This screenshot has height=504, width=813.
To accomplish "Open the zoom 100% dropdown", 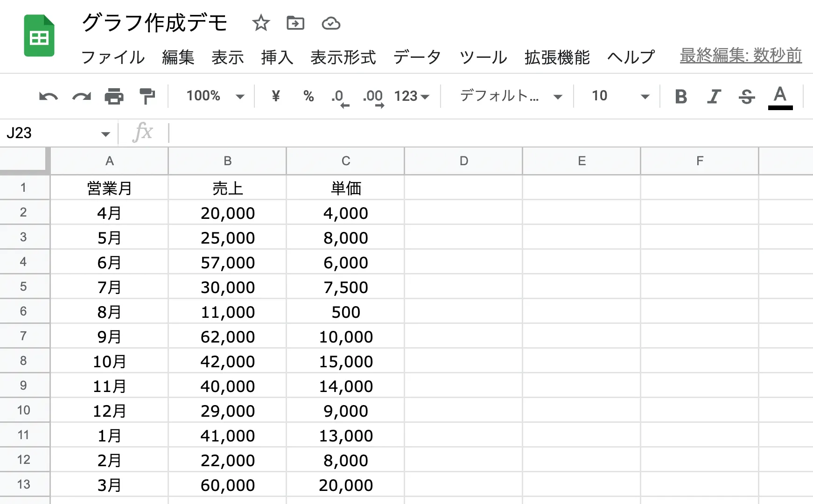I will 215,96.
